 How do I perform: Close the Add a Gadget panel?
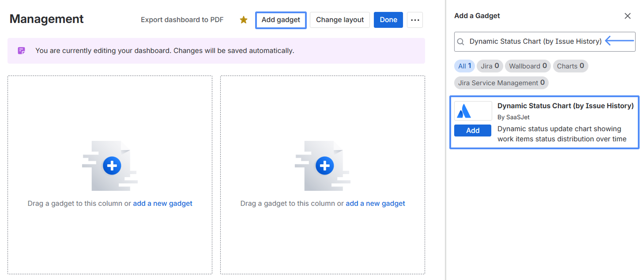(x=627, y=16)
